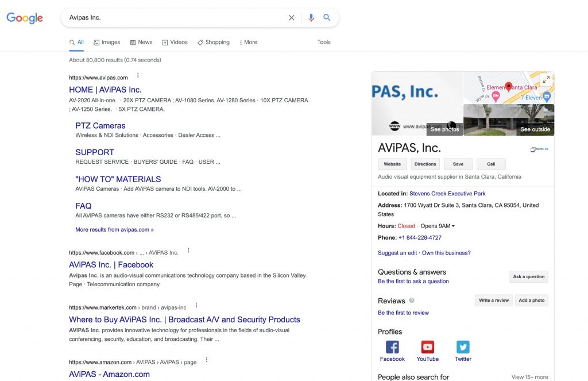Image resolution: width=588 pixels, height=381 pixels.
Task: Expand the map with the fullscreen arrows icon
Action: point(547,79)
